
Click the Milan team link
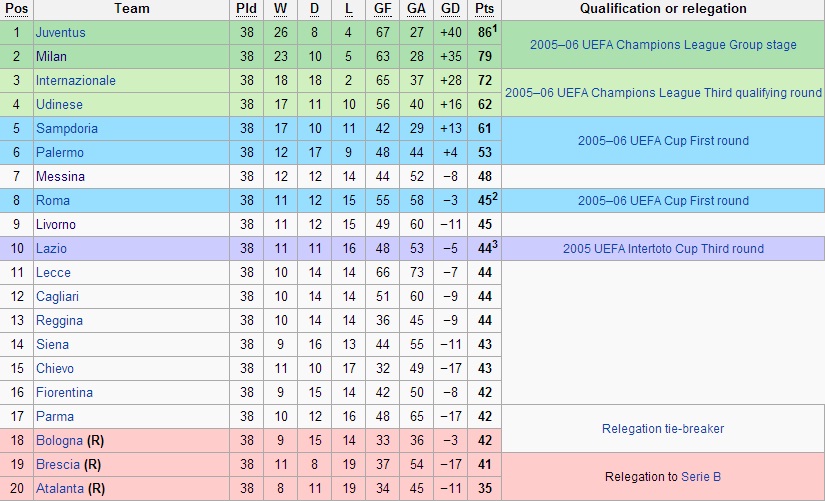point(52,56)
